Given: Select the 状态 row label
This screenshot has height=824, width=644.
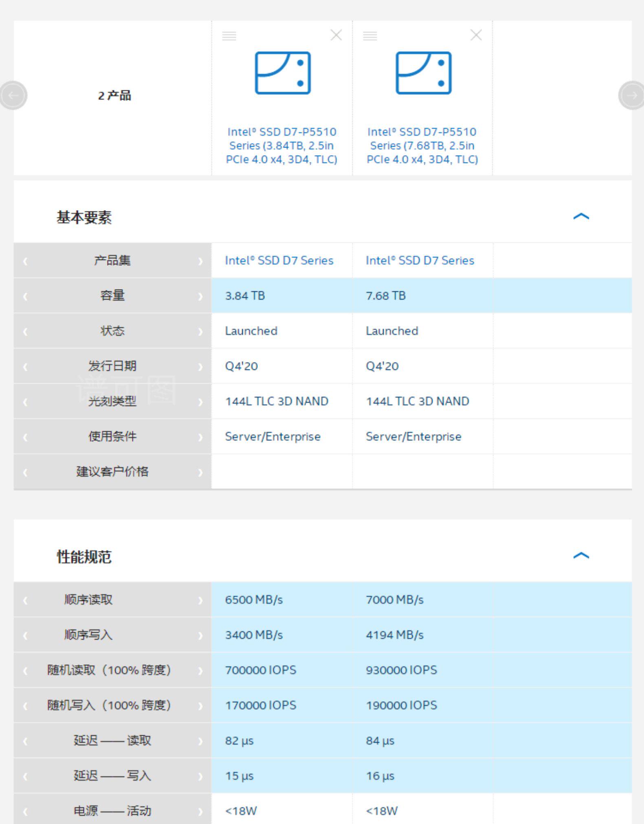Looking at the screenshot, I should pyautogui.click(x=112, y=331).
